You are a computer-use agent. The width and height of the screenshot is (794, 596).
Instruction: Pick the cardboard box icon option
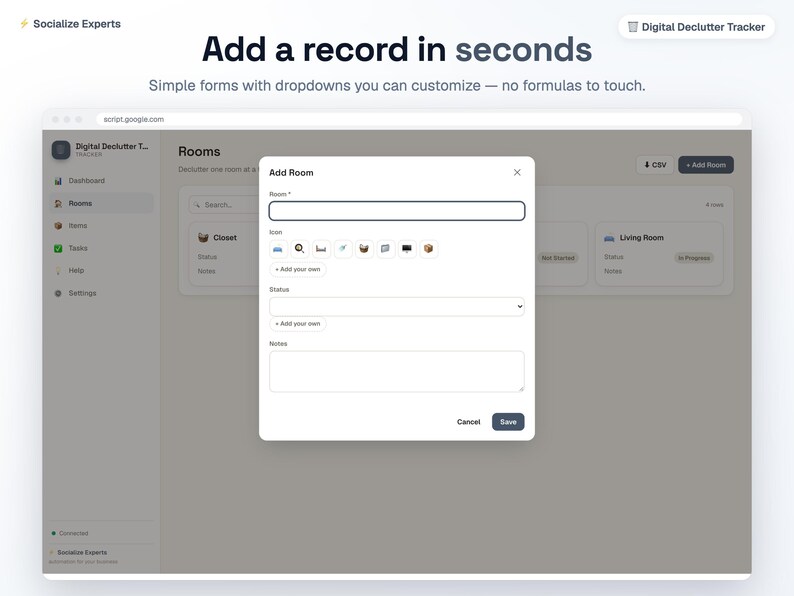pyautogui.click(x=428, y=249)
